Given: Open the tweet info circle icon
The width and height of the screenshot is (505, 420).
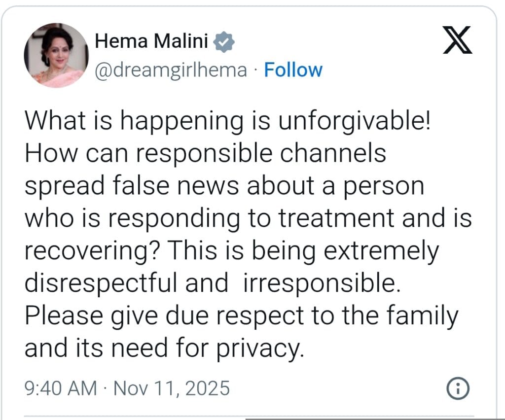Looking at the screenshot, I should coord(457,388).
